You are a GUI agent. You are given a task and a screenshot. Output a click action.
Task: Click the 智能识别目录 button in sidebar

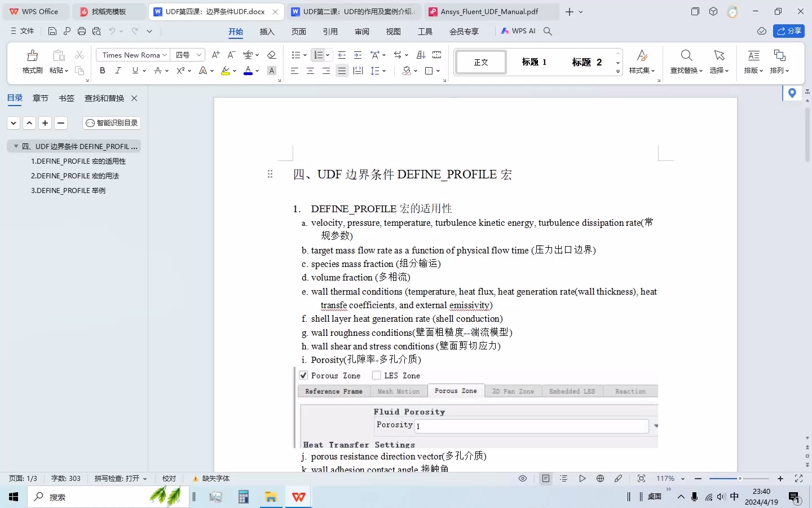[111, 122]
